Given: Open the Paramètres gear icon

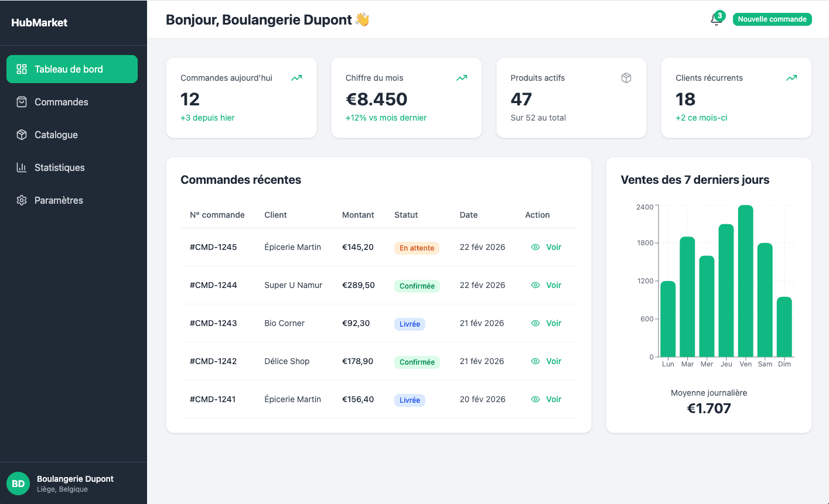Looking at the screenshot, I should (x=22, y=200).
